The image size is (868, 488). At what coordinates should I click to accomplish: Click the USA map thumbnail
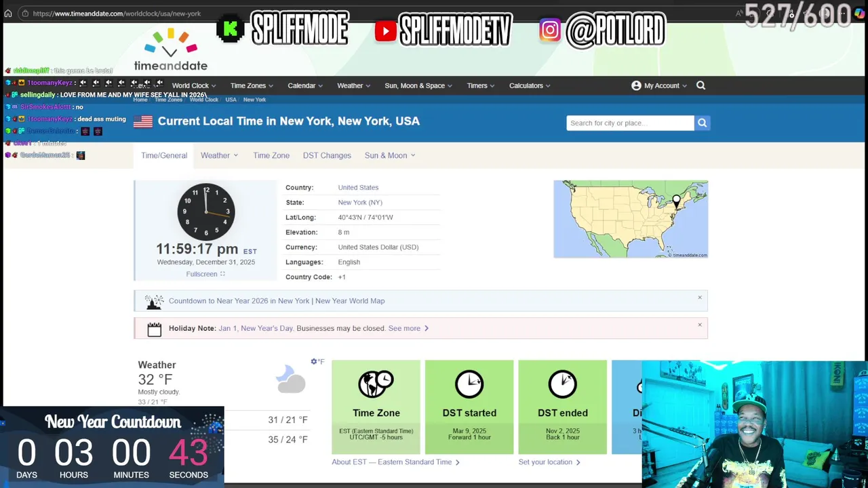[x=631, y=219]
